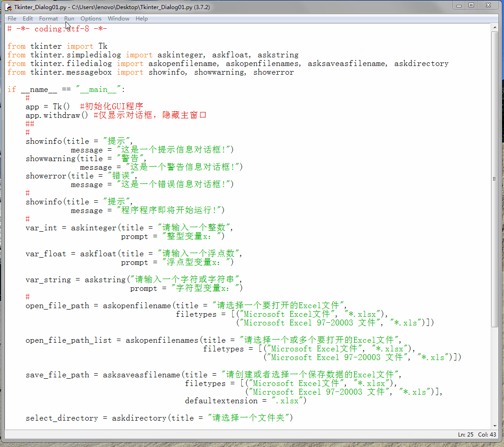Click the vertical scrollbar thumb
The width and height of the screenshot is (504, 447).
coord(495,179)
